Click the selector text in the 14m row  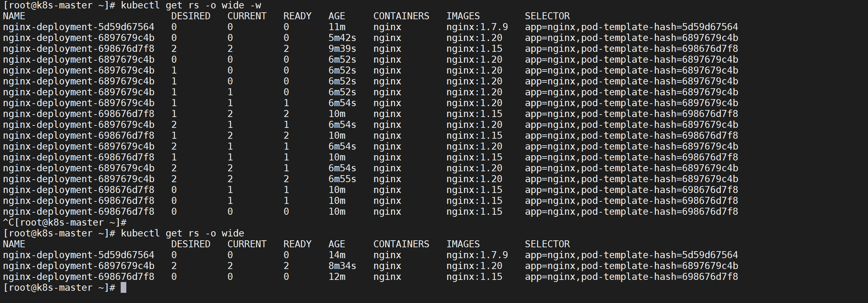click(x=632, y=255)
